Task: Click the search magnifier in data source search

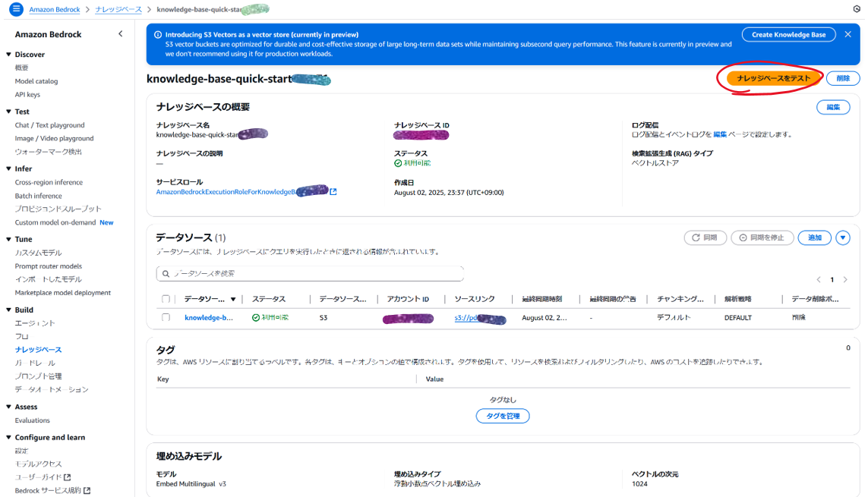Action: pyautogui.click(x=166, y=274)
